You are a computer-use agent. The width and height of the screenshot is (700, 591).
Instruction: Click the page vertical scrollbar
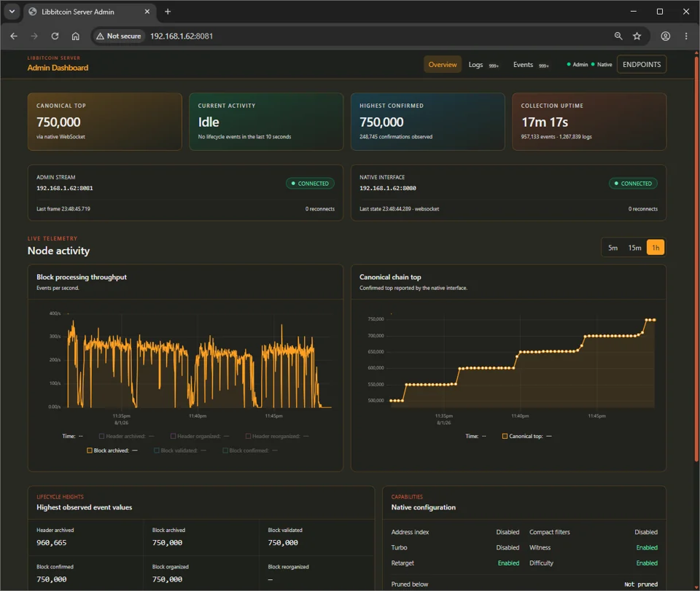[696, 259]
